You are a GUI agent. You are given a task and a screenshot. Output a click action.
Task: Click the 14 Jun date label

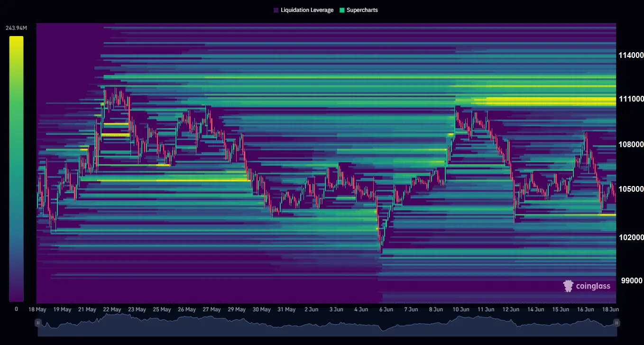coord(536,309)
